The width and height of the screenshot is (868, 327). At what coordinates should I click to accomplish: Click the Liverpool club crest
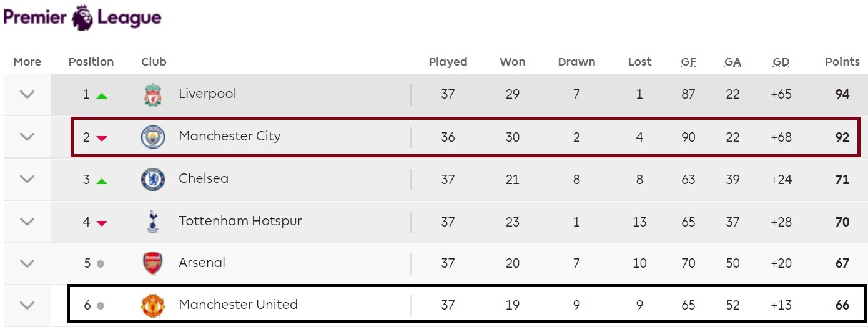pos(152,95)
